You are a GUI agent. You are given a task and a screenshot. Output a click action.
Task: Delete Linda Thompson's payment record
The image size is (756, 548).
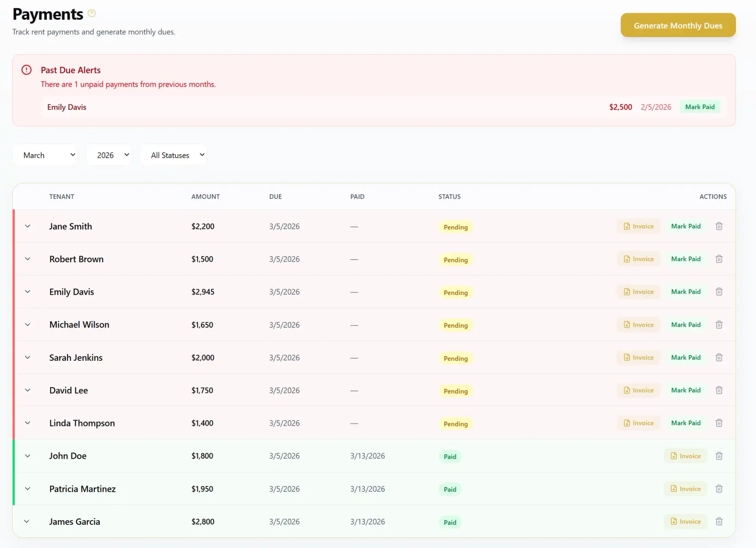[719, 423]
